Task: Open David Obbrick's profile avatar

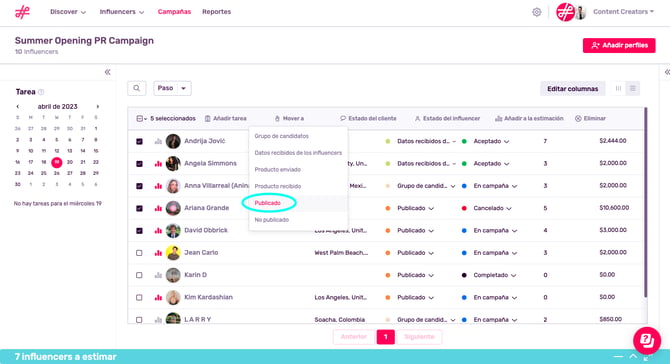Action: [173, 230]
